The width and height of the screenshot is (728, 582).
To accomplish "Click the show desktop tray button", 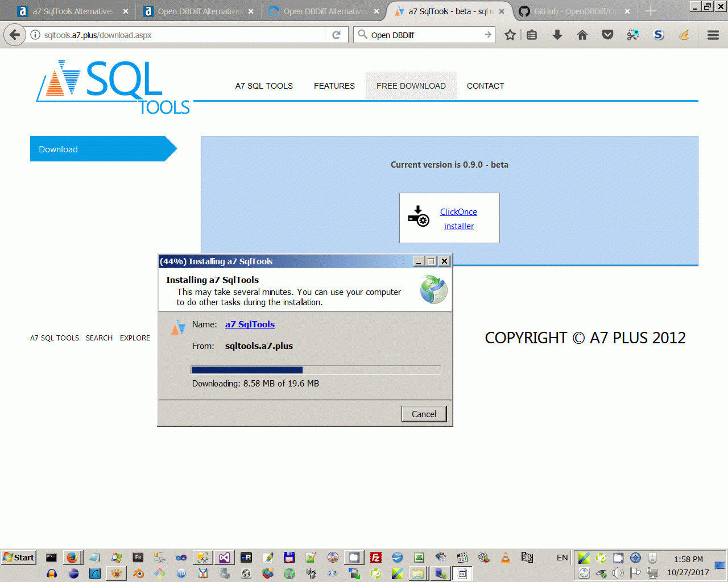I will tap(719, 566).
